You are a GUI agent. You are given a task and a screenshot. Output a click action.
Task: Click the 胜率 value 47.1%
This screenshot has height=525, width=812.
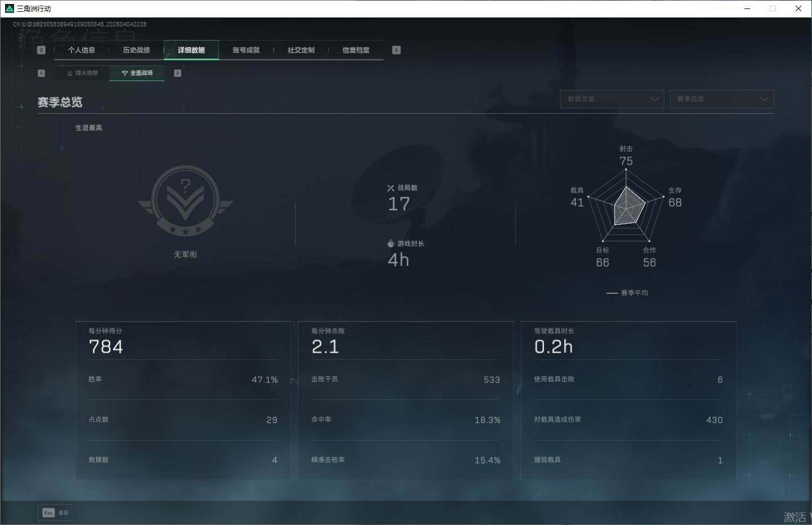point(265,380)
